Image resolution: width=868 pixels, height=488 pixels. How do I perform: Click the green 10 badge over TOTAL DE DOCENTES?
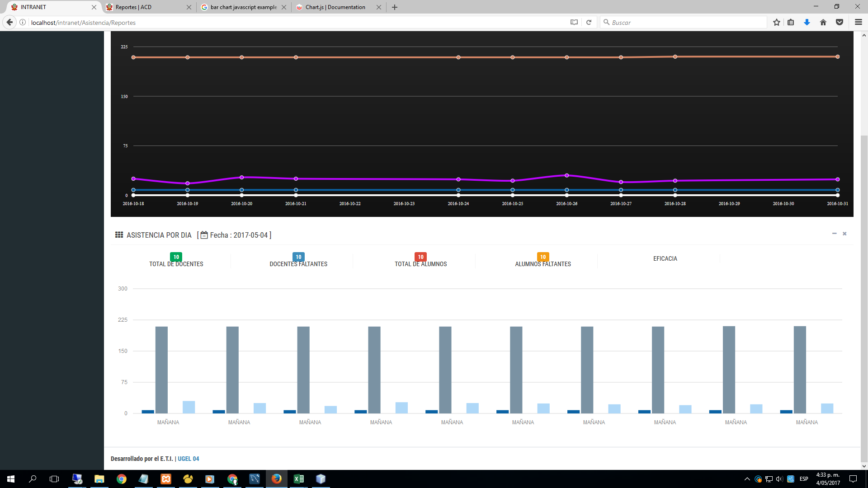176,257
